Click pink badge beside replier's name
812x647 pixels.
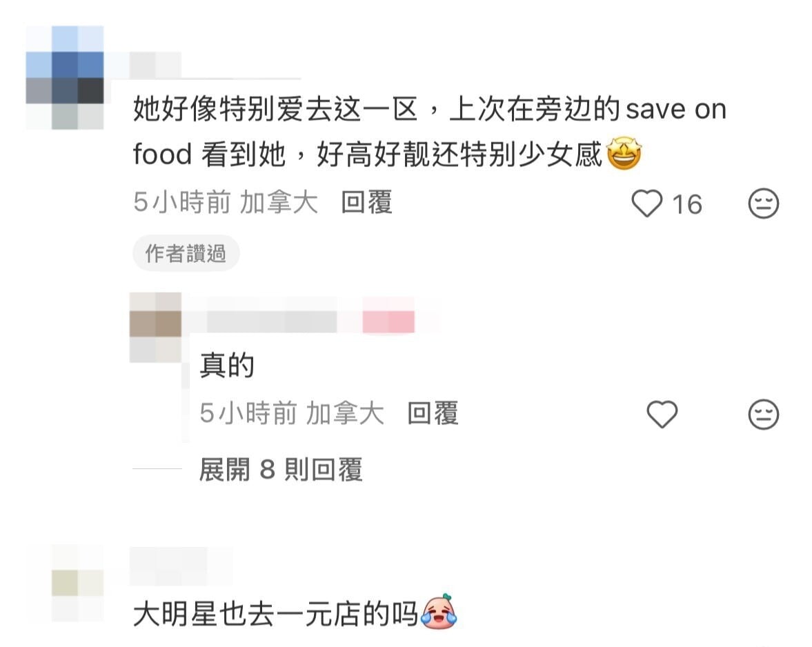[388, 321]
